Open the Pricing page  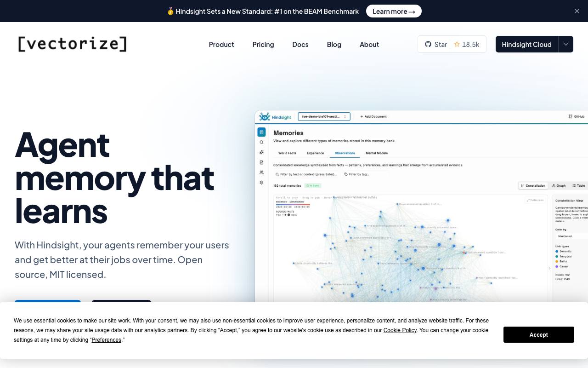263,44
